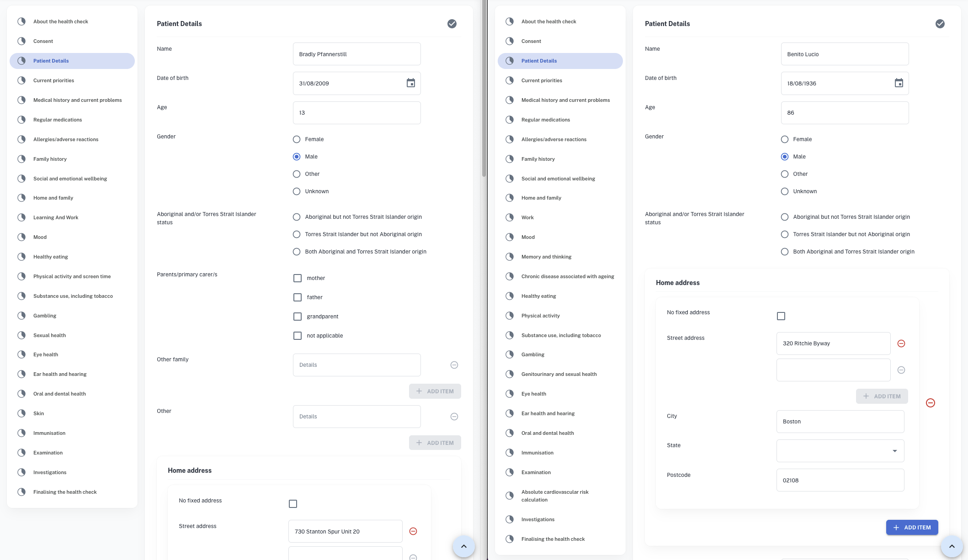968x560 pixels.
Task: Open the State dropdown in right pane
Action: click(x=840, y=451)
